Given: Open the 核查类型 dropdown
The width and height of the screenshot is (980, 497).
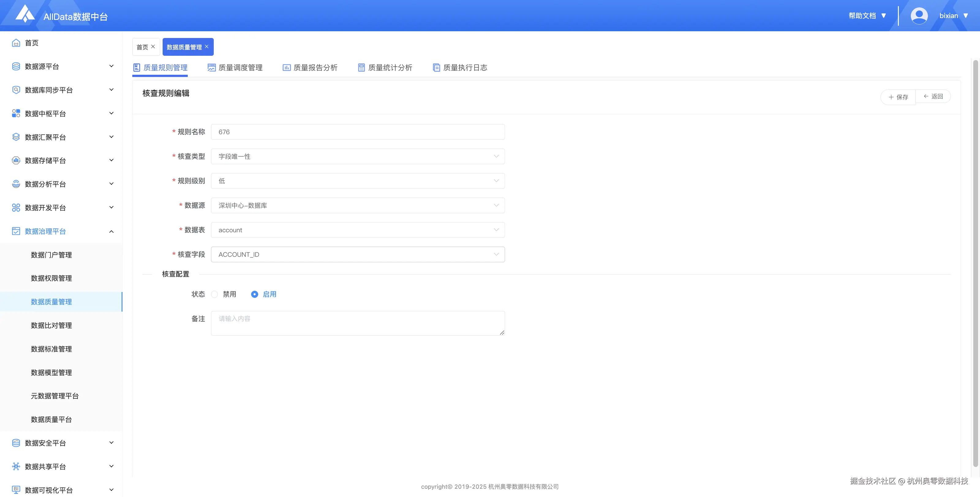Looking at the screenshot, I should [358, 156].
